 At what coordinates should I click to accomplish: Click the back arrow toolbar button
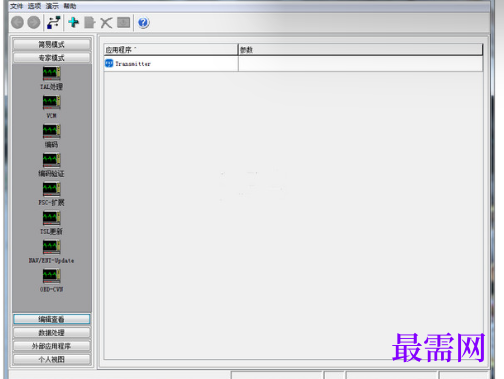pyautogui.click(x=17, y=23)
